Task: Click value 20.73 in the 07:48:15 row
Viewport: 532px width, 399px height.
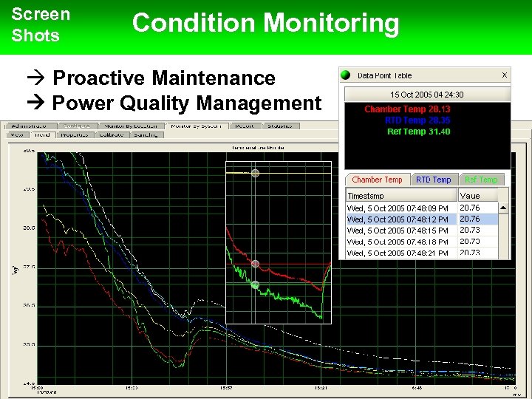Action: click(x=470, y=231)
